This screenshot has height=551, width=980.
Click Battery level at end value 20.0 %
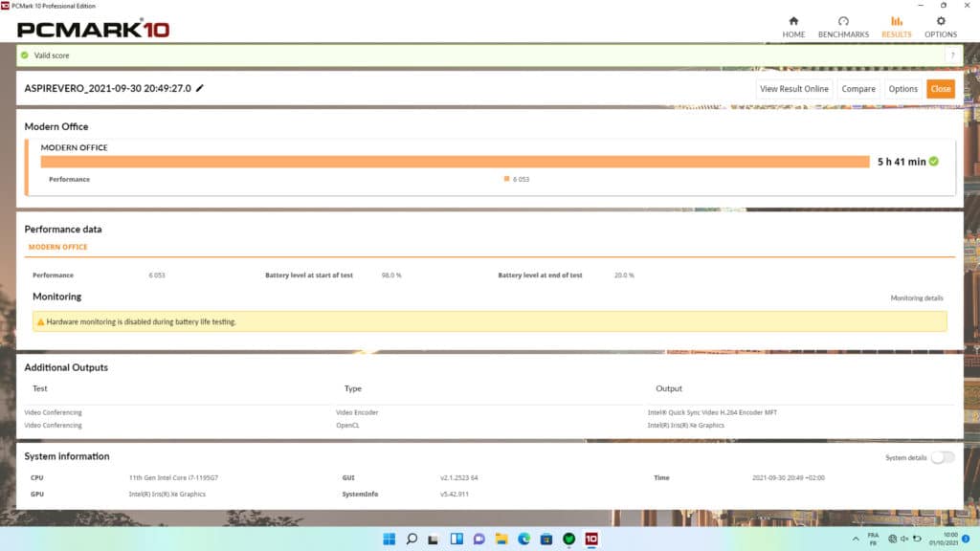point(624,275)
